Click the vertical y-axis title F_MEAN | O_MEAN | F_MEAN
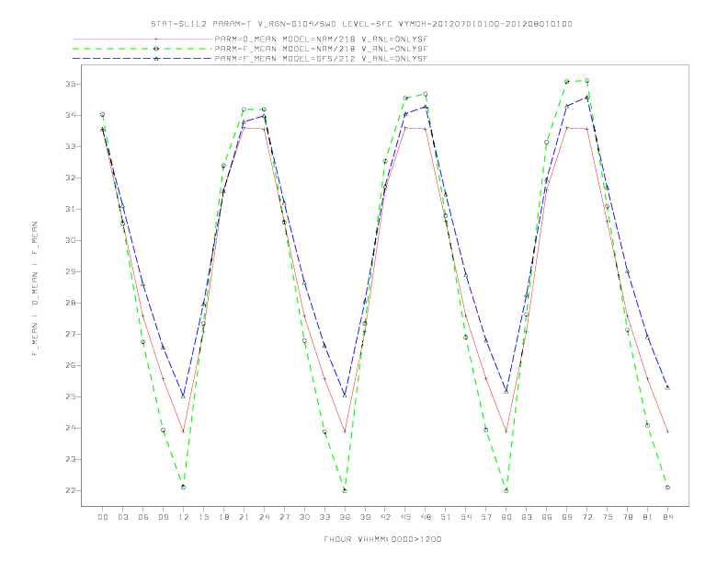Screen dimensions: 728x563 click(35, 289)
